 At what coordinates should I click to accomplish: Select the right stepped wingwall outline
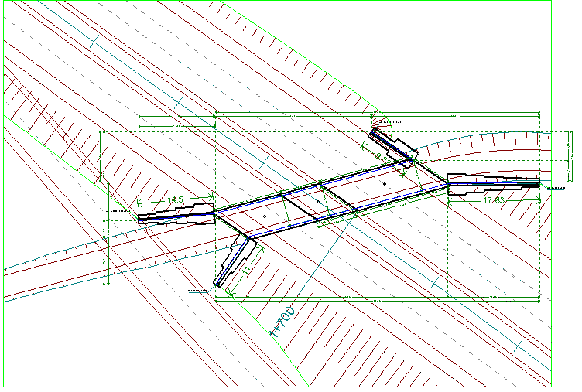coord(492,183)
